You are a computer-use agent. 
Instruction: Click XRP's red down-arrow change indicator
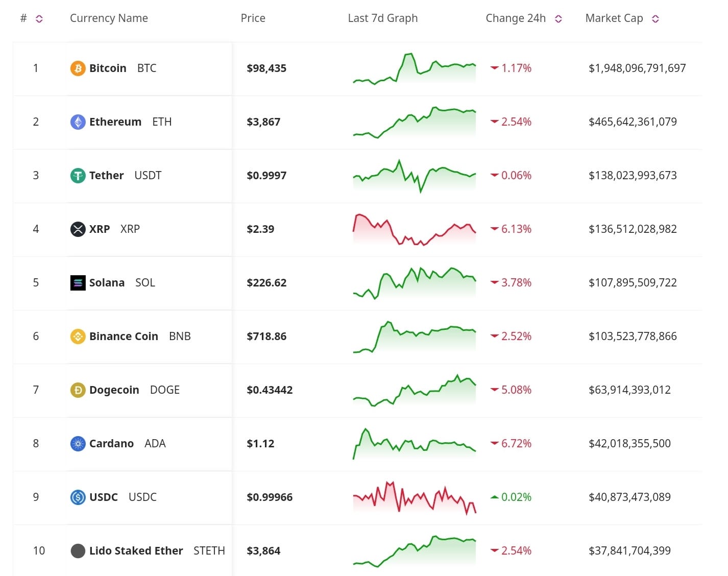[494, 229]
